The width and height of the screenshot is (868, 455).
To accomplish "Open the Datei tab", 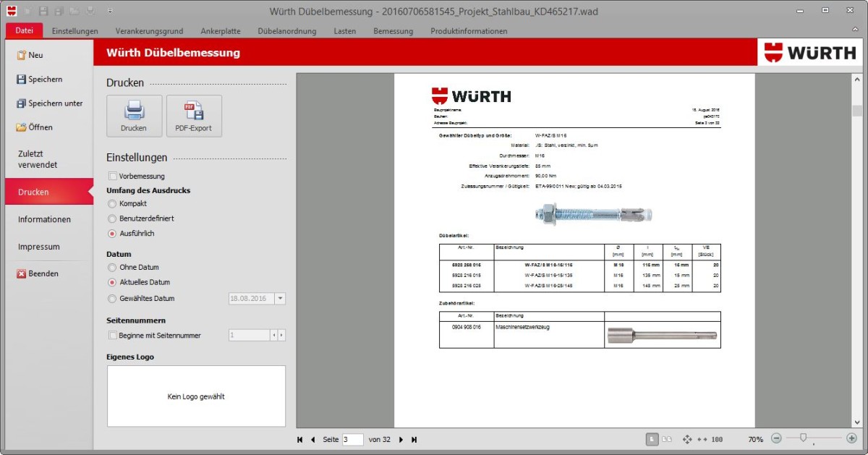I will point(24,30).
